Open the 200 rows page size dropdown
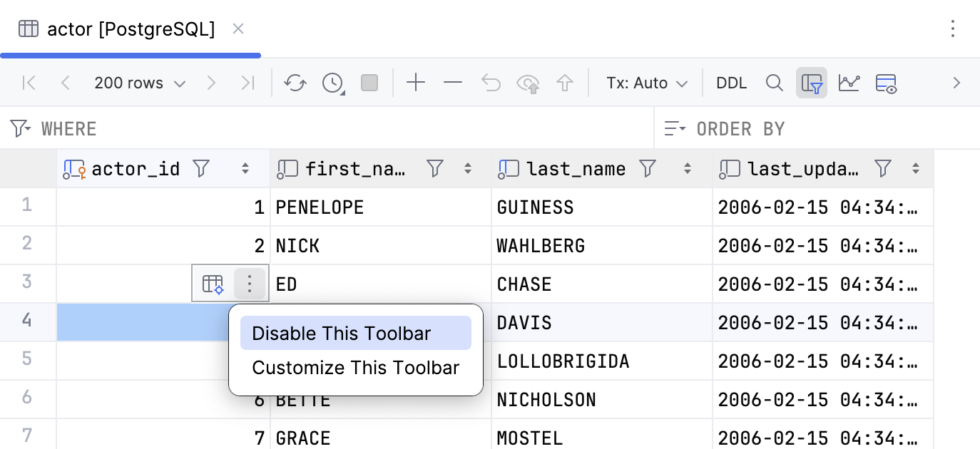The image size is (980, 449). (x=140, y=83)
